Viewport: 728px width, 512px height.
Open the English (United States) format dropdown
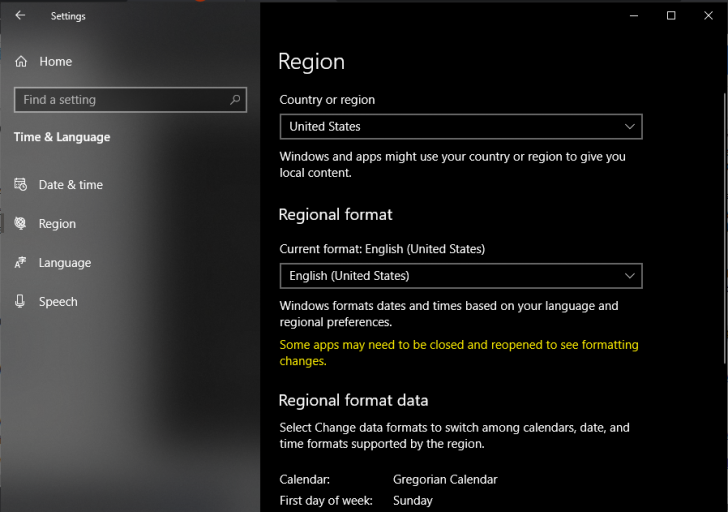pyautogui.click(x=461, y=276)
